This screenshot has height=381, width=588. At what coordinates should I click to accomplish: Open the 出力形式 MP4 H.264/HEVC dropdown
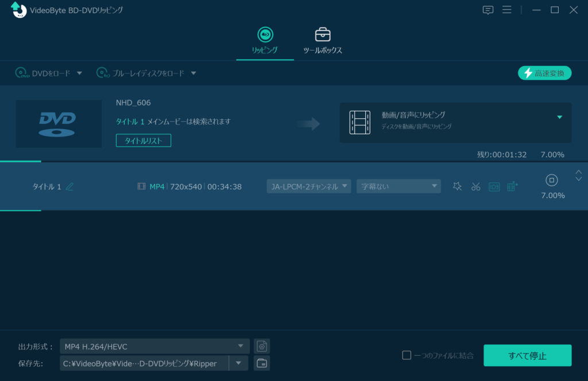154,346
